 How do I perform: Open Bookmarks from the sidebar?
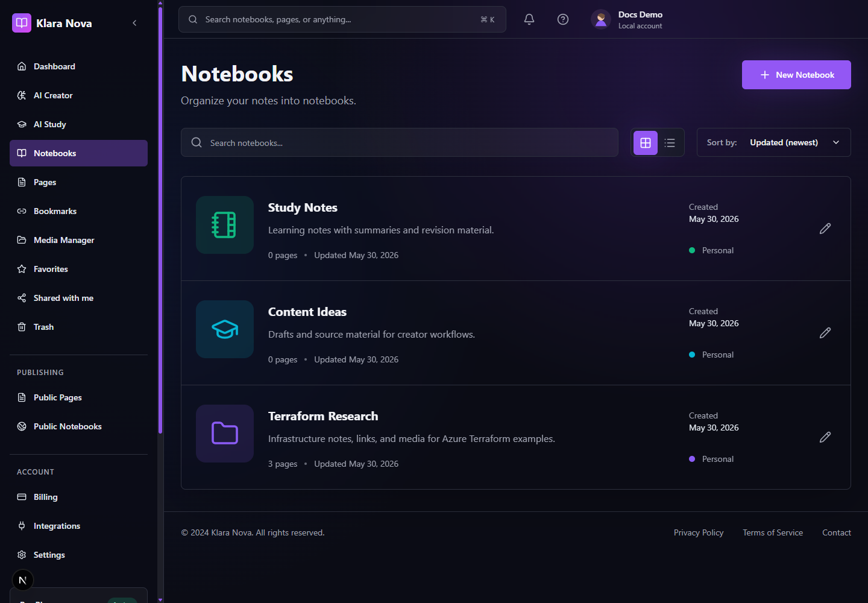(x=78, y=211)
